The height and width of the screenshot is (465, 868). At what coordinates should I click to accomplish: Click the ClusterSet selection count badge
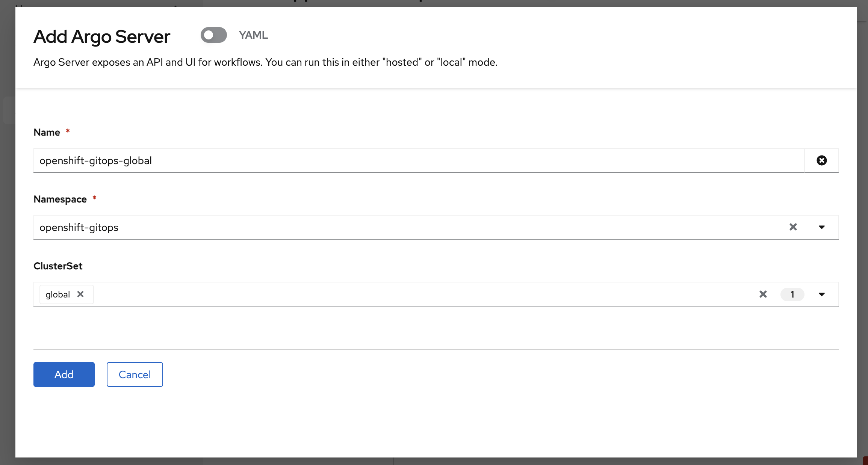pyautogui.click(x=792, y=294)
